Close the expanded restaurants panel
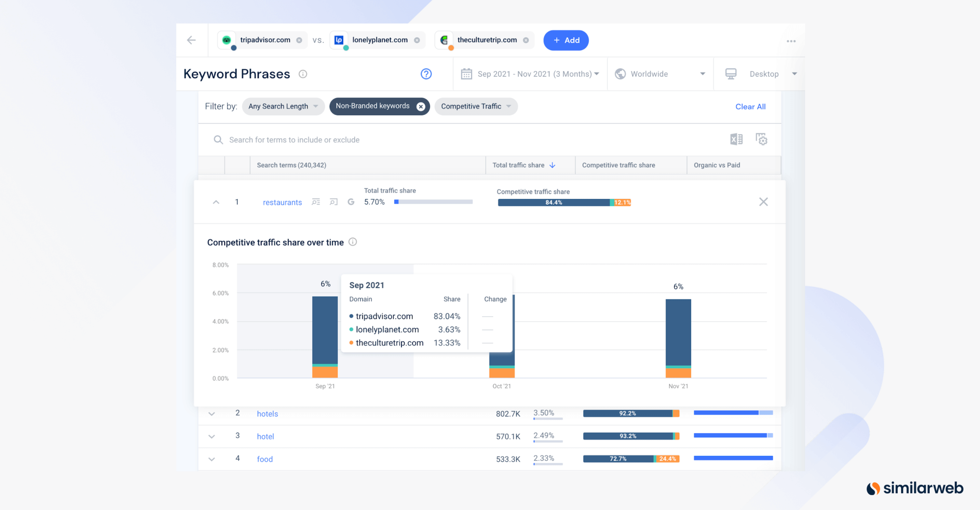Viewport: 980px width, 510px height. click(x=763, y=202)
